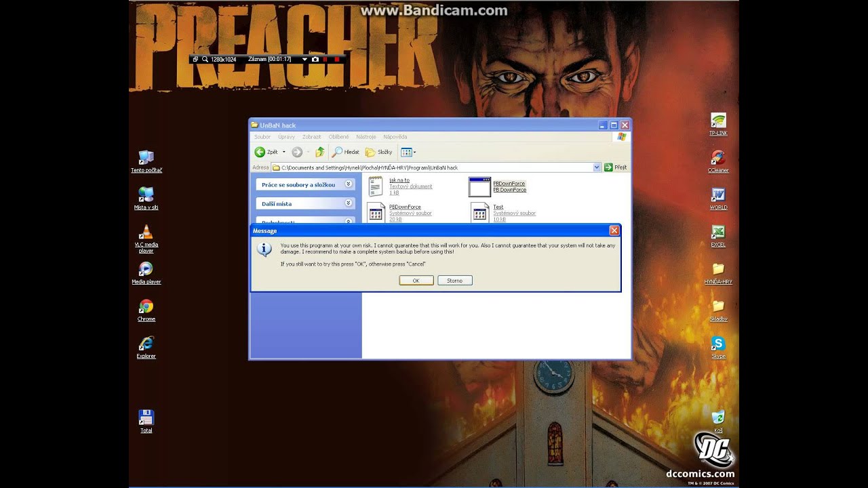Image resolution: width=868 pixels, height=488 pixels.
Task: Click the Zpět back arrow button
Action: (266, 152)
